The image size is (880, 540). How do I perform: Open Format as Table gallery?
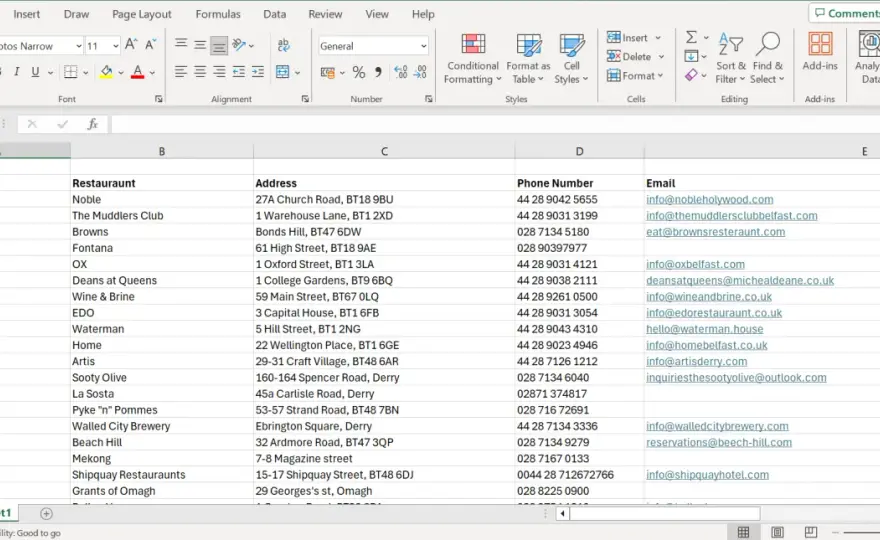coord(528,60)
